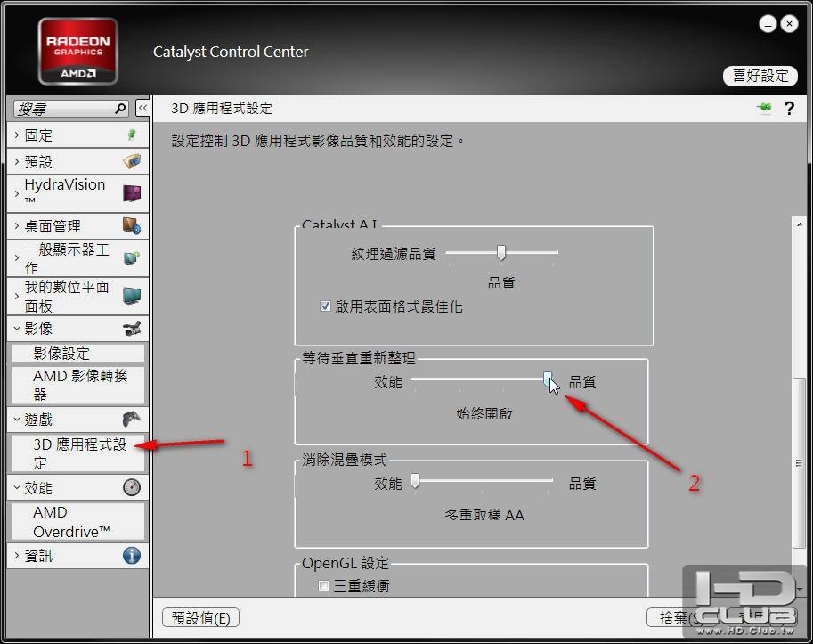The image size is (813, 644).
Task: Close the Catalyst Control Center window
Action: coord(789,24)
